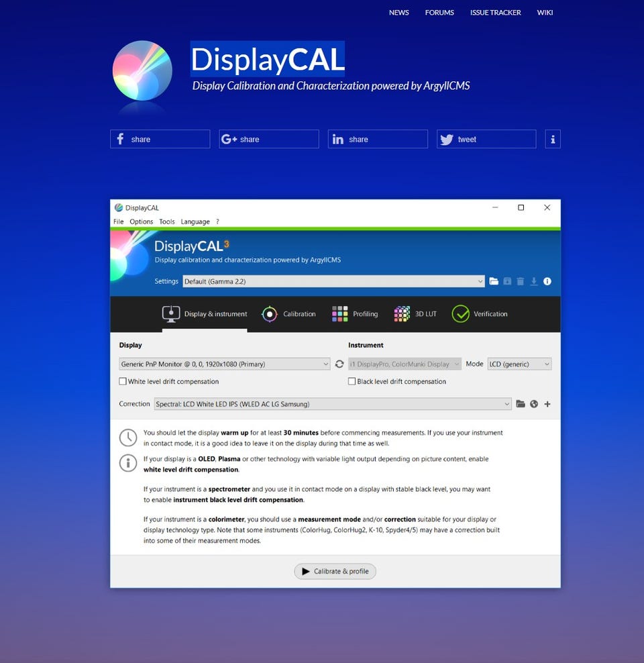Click the save settings icon
The image size is (644, 663).
(x=507, y=282)
